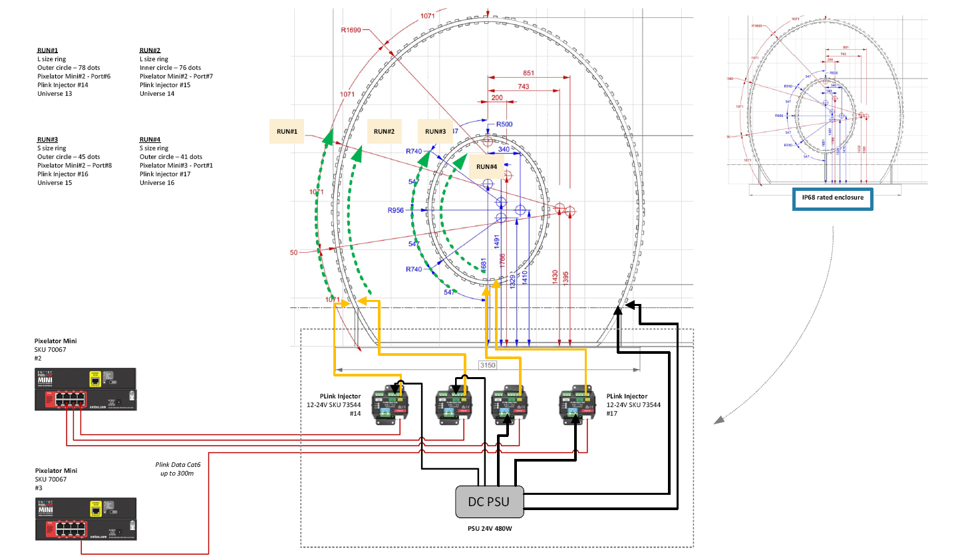The image size is (956, 560).
Task: Click the Pixelator Mini #3 device image
Action: tap(86, 519)
